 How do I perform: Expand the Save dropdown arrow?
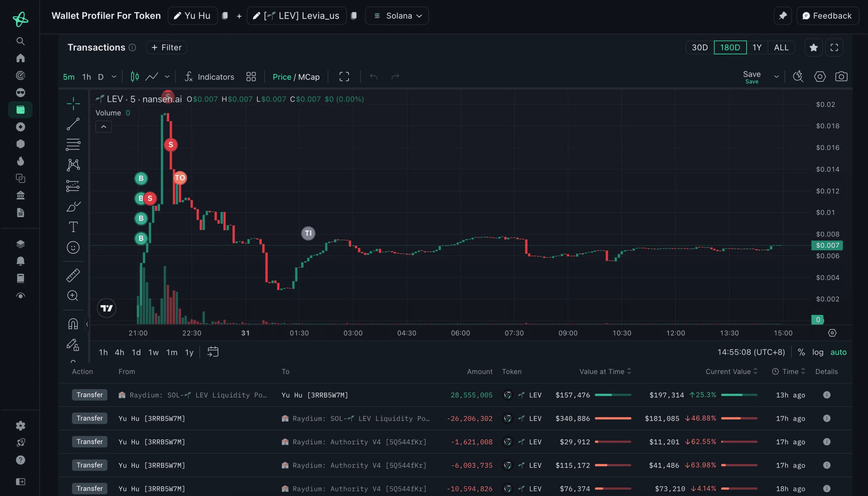tap(776, 76)
